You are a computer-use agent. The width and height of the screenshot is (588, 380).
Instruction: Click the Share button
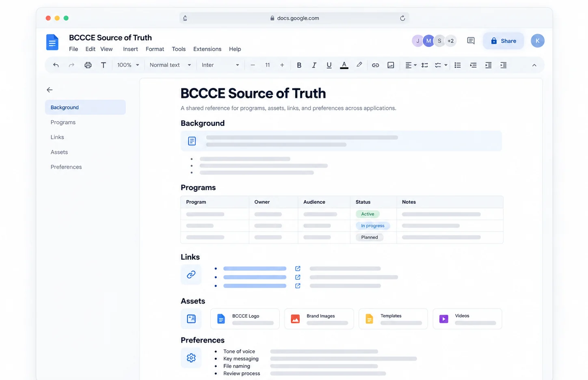(x=503, y=41)
